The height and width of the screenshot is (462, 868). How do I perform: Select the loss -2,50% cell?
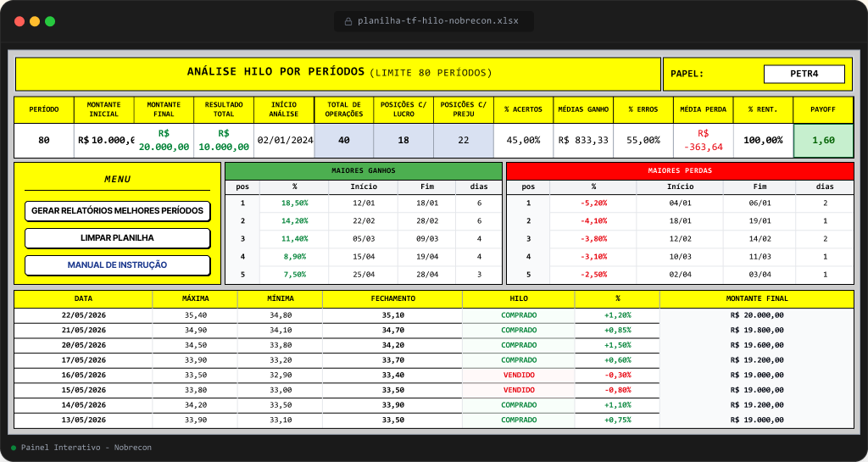(593, 275)
